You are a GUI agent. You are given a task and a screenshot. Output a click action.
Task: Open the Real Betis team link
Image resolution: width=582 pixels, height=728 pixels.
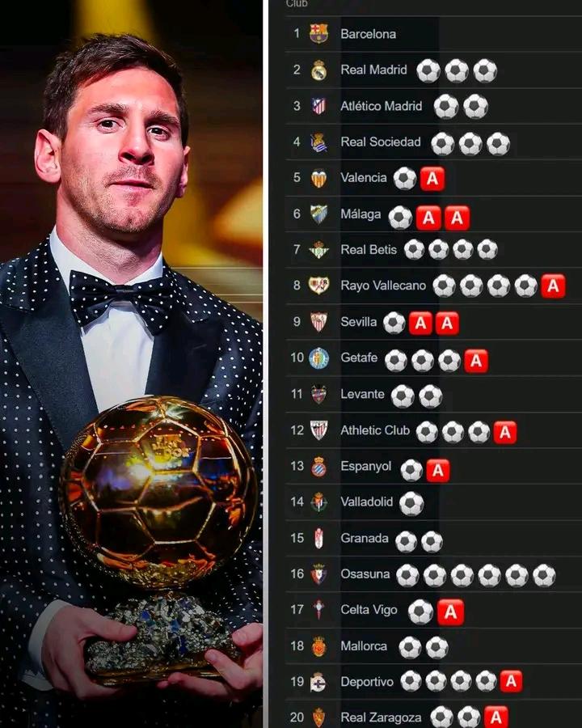coord(369,250)
